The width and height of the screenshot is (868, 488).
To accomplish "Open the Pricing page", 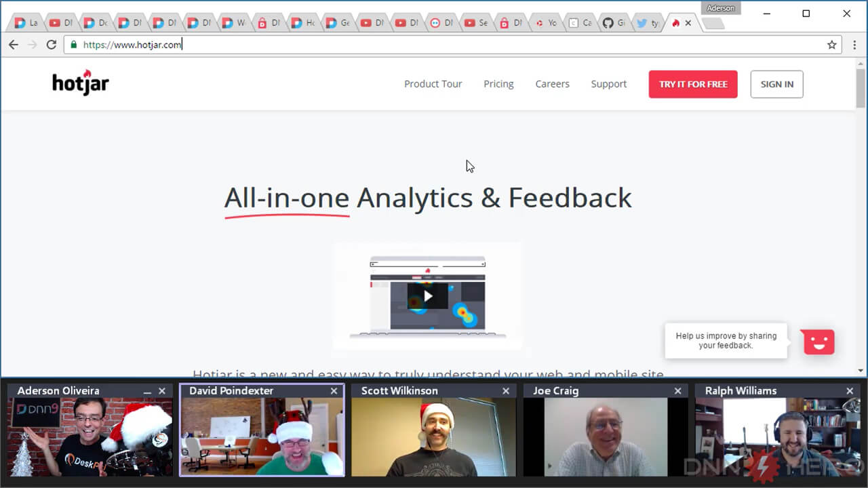I will 498,84.
